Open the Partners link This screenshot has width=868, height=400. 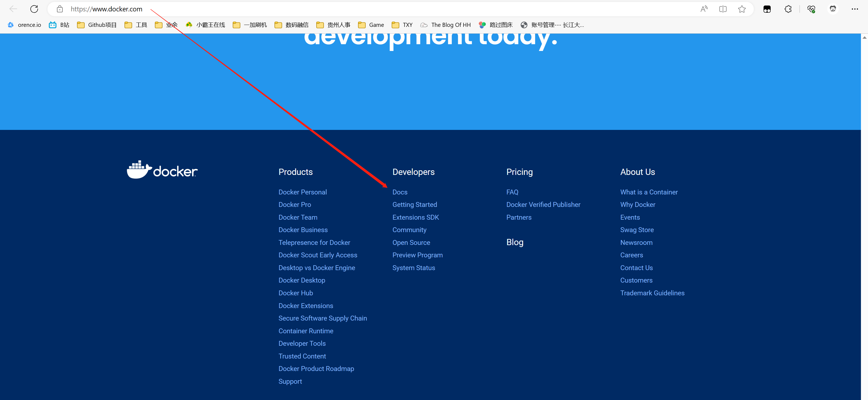tap(519, 217)
